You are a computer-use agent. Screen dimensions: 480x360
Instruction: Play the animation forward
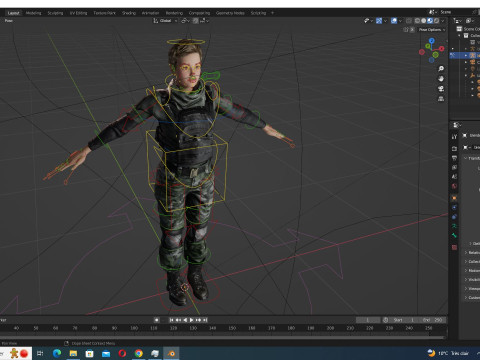[192, 320]
